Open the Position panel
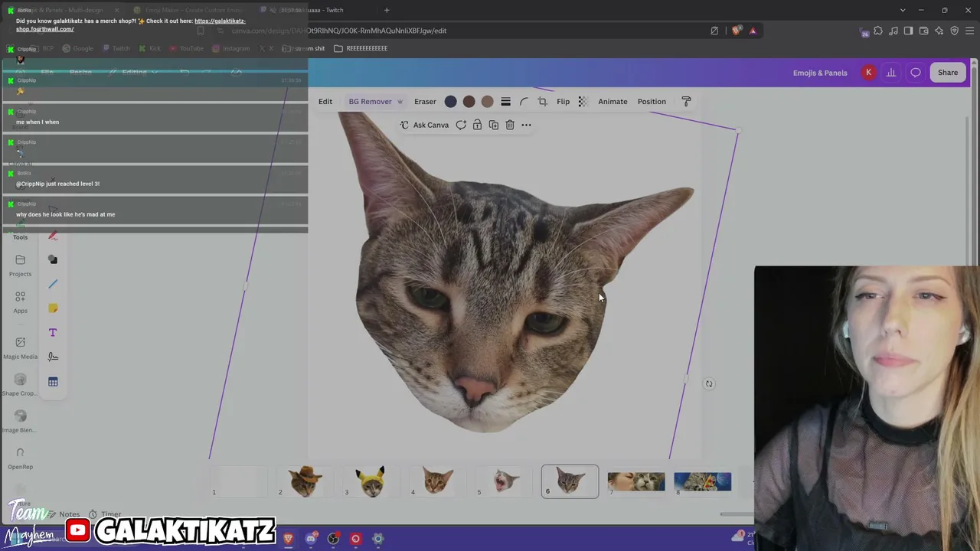Image resolution: width=980 pixels, height=551 pixels. click(652, 101)
